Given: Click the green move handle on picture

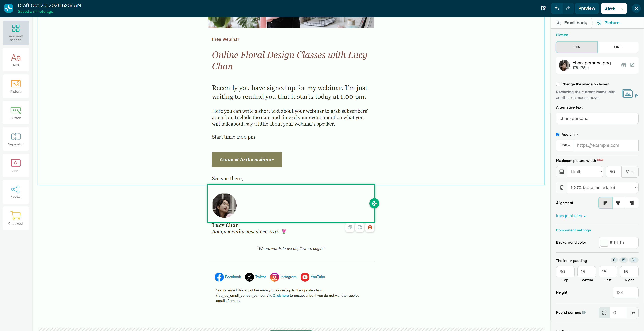Looking at the screenshot, I should coord(374,203).
